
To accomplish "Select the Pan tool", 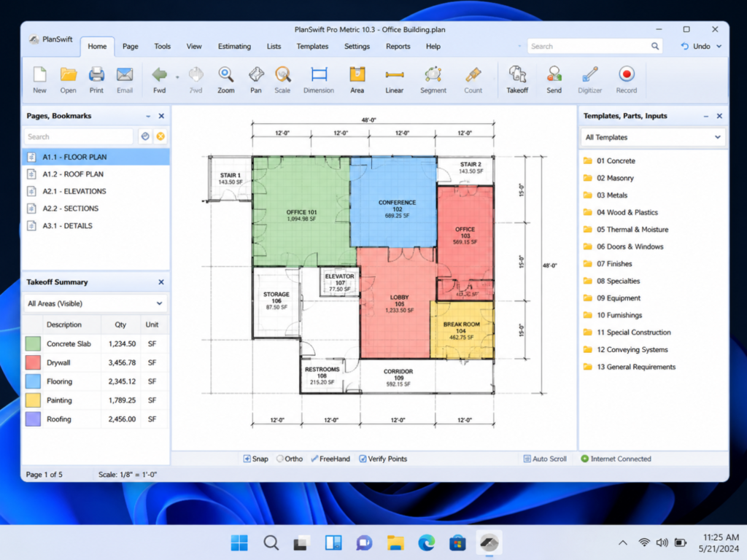I will pyautogui.click(x=256, y=75).
